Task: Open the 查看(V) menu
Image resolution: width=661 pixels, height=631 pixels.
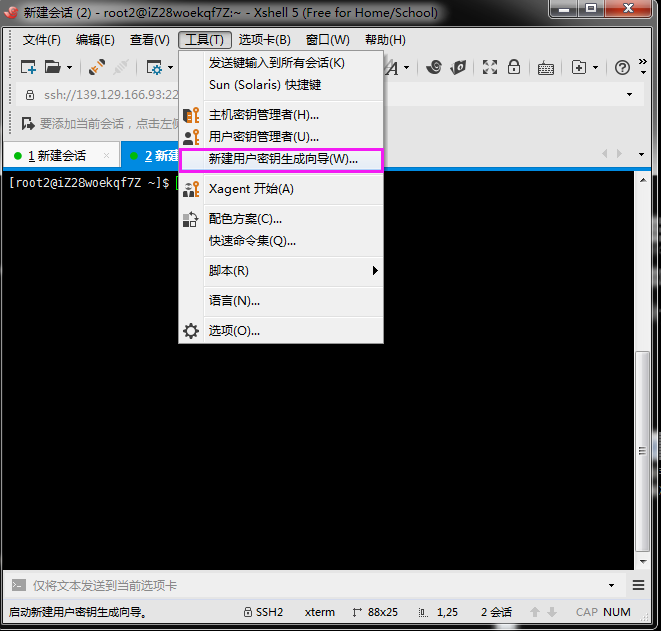Action: [x=150, y=40]
